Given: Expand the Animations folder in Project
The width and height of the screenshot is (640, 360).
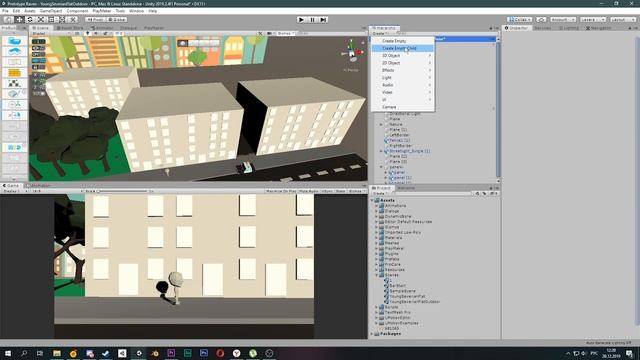Looking at the screenshot, I should [x=376, y=206].
